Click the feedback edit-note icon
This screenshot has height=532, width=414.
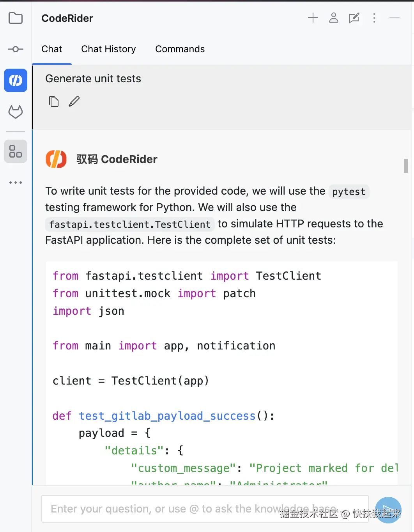354,18
